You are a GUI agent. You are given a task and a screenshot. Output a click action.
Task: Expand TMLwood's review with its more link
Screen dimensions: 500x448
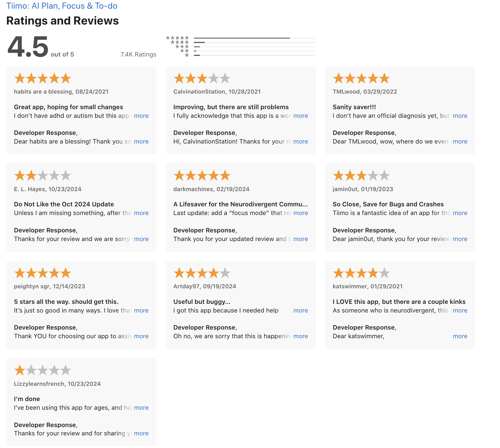point(460,116)
